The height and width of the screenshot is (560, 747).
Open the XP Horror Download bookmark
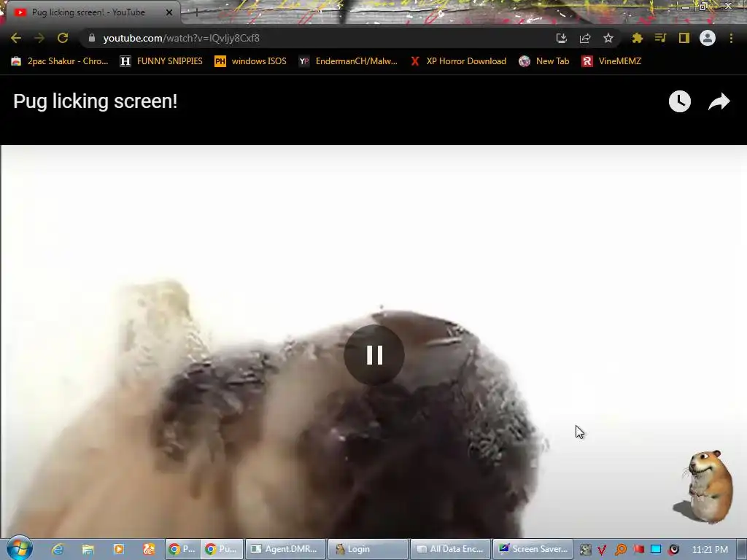click(x=458, y=61)
